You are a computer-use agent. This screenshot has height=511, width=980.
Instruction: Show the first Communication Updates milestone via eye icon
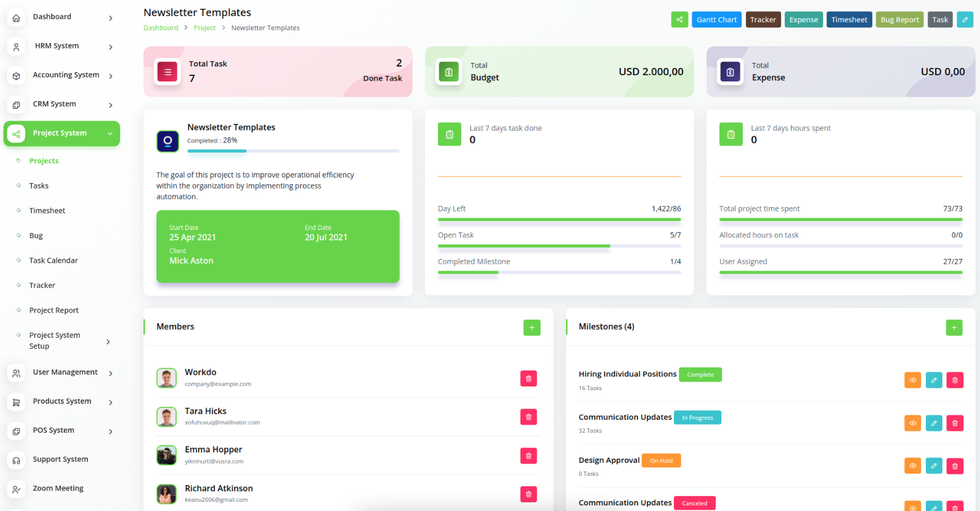point(912,423)
